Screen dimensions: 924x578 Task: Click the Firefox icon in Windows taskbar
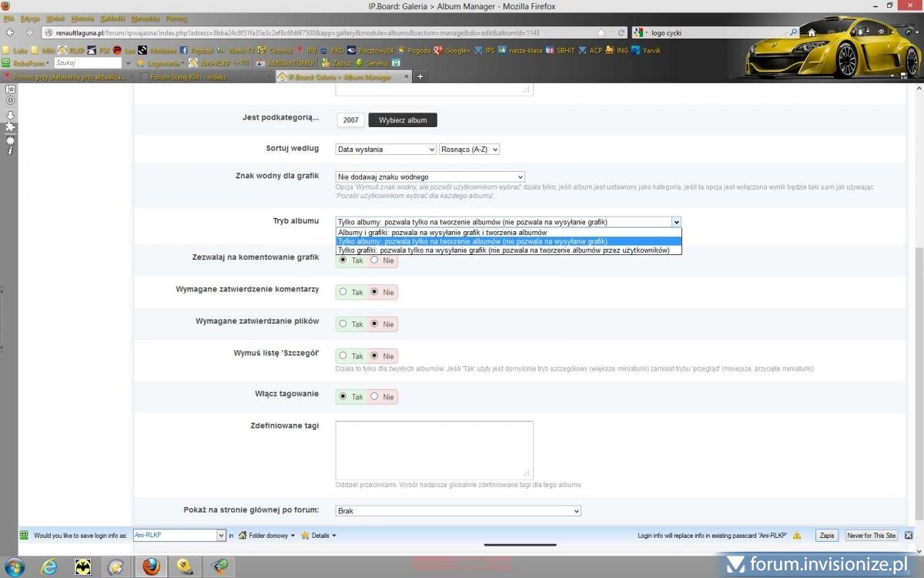[151, 566]
